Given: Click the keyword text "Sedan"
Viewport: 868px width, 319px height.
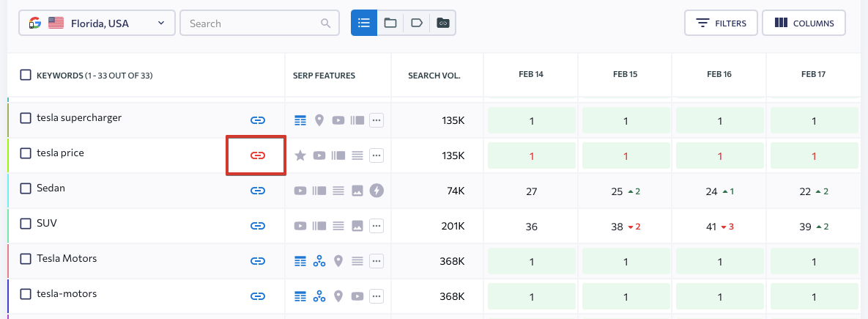Looking at the screenshot, I should coord(51,188).
